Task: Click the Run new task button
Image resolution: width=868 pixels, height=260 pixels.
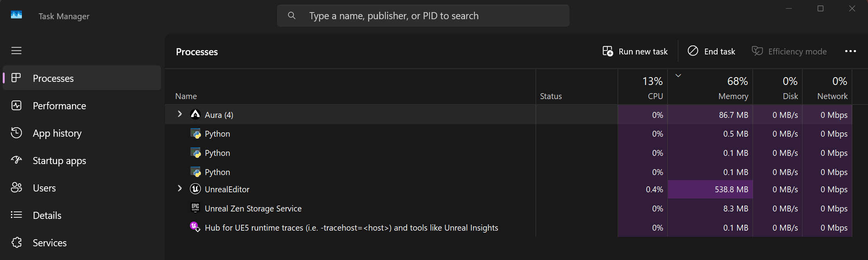Action: (x=635, y=51)
